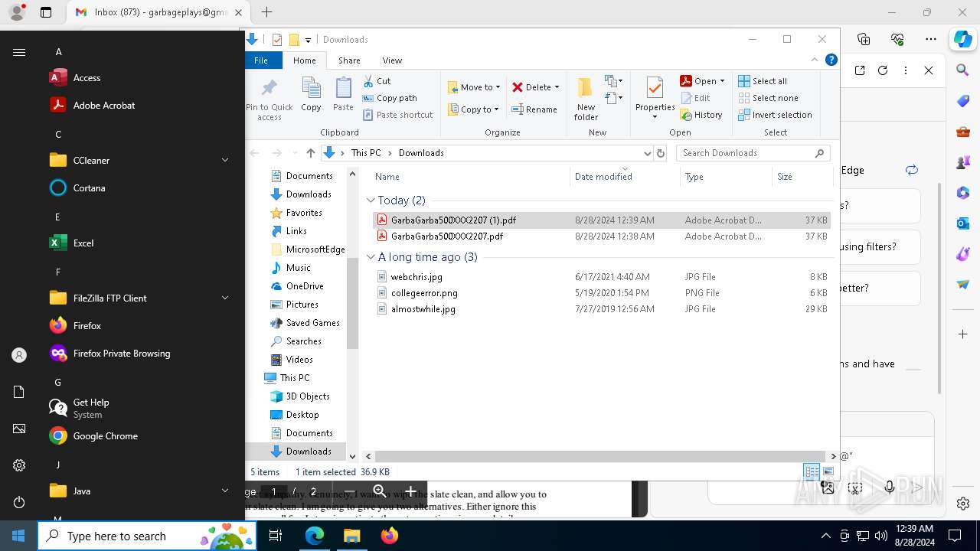Open the address bar history dropdown
Screen dimensions: 980x551
point(648,153)
